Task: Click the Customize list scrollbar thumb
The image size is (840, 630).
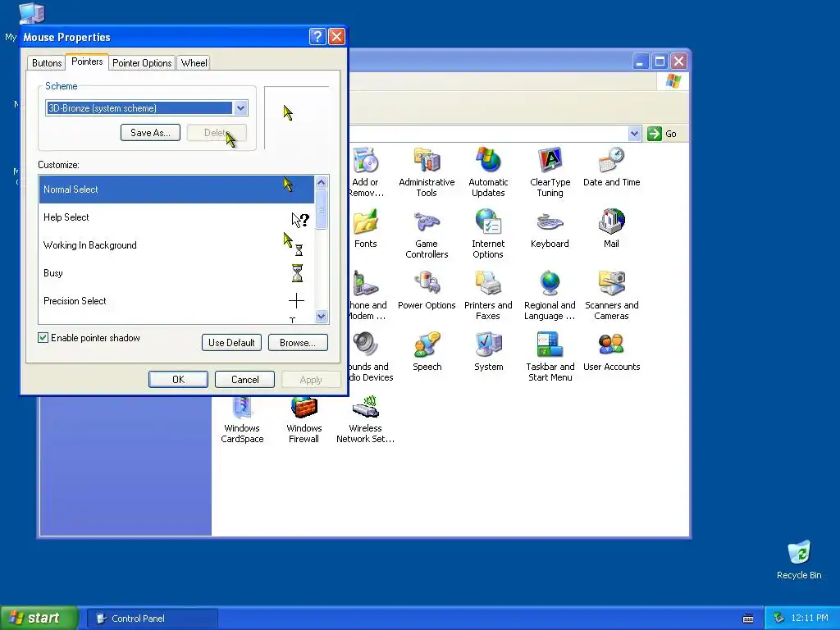Action: click(x=321, y=209)
